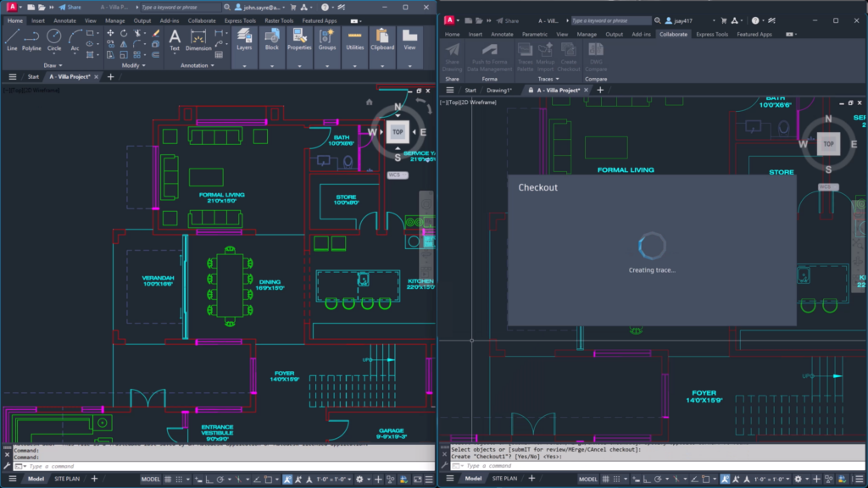Image resolution: width=868 pixels, height=488 pixels.
Task: Toggle annotation visibility in right status bar
Action: coord(725,480)
